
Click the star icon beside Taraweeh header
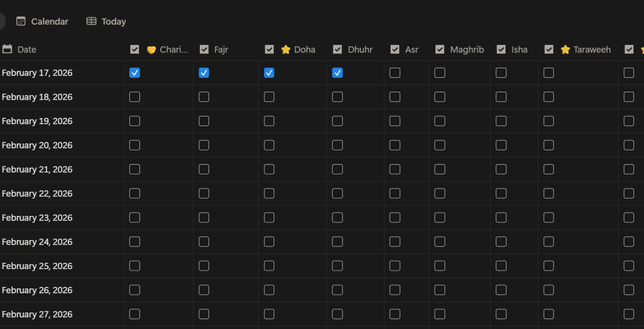(x=565, y=49)
